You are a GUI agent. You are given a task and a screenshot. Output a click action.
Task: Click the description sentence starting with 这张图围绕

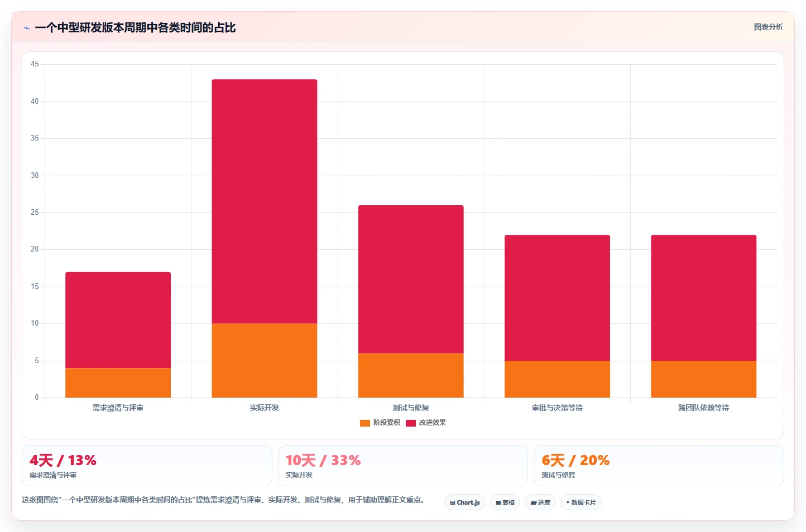224,500
